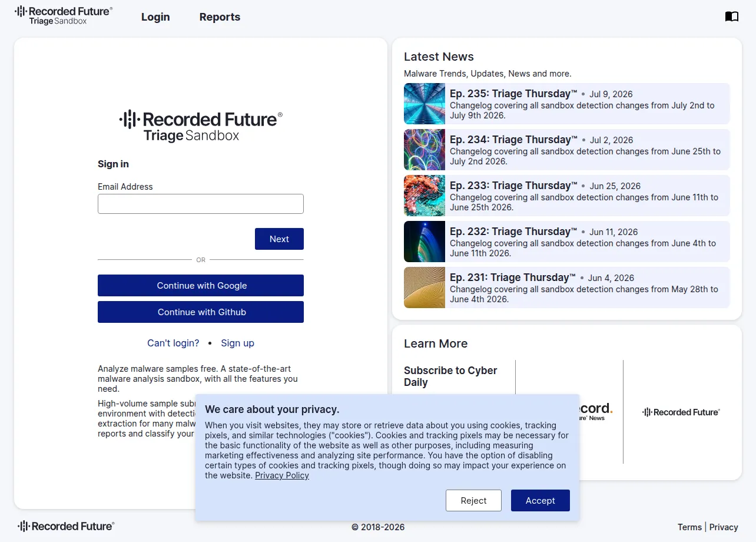The image size is (756, 542).
Task: Open the Login menu item
Action: 155,17
